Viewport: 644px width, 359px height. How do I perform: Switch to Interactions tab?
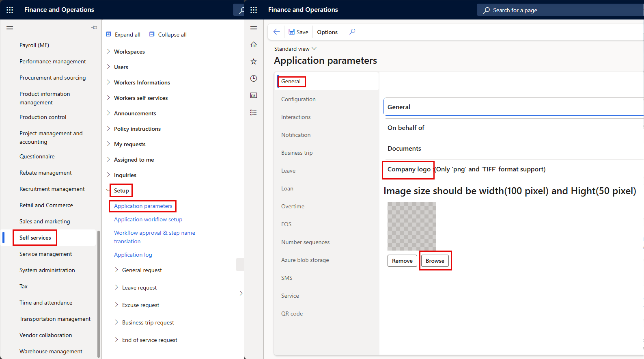point(326,117)
